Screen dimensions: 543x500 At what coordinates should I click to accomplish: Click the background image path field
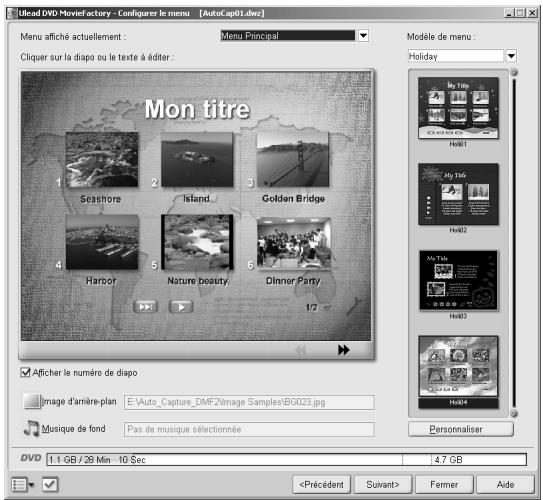coord(249,402)
